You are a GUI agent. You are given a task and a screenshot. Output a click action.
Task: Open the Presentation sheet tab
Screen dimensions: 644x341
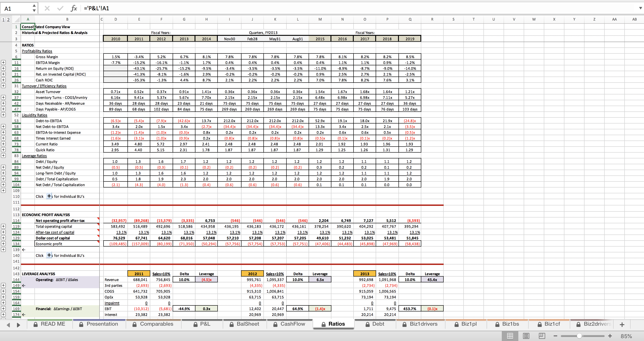99,324
